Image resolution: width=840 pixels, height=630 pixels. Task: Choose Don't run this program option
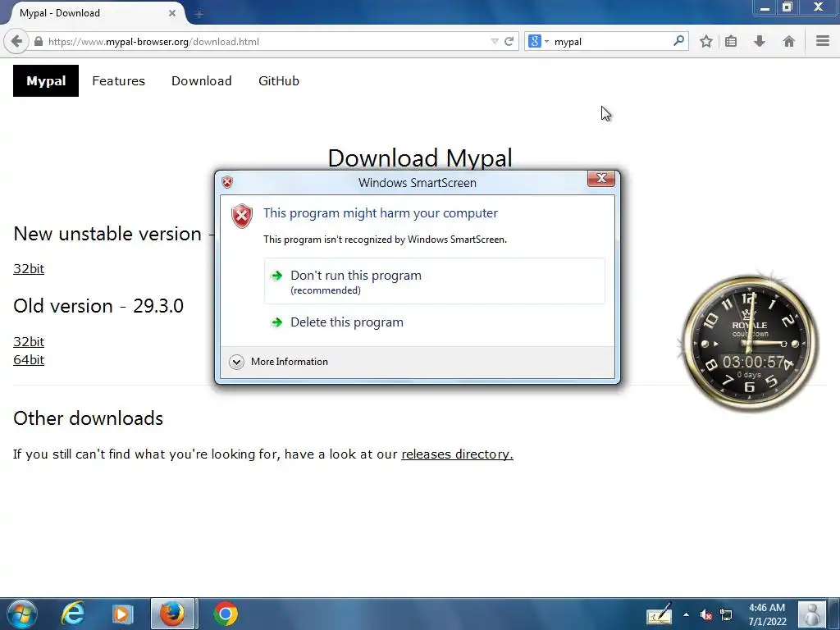[x=435, y=281]
